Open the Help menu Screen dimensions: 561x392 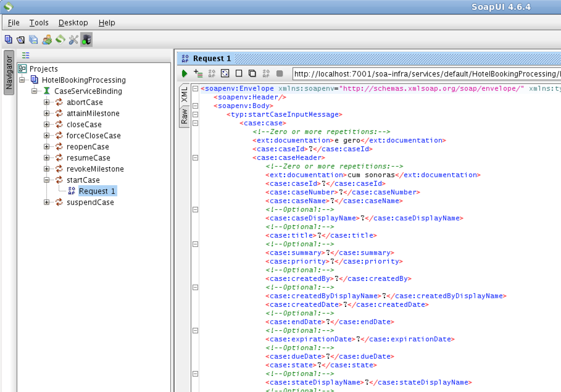point(107,23)
